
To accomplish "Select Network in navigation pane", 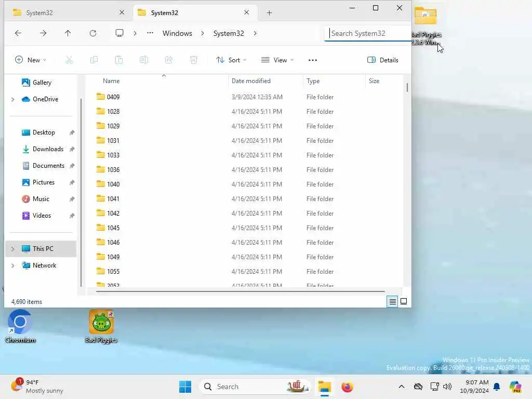I will tap(44, 265).
